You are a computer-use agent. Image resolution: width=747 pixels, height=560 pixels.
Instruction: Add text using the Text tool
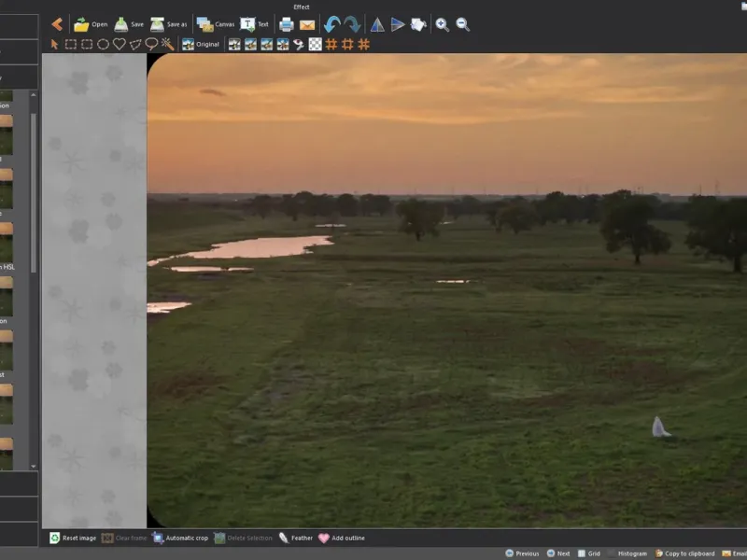(x=254, y=24)
